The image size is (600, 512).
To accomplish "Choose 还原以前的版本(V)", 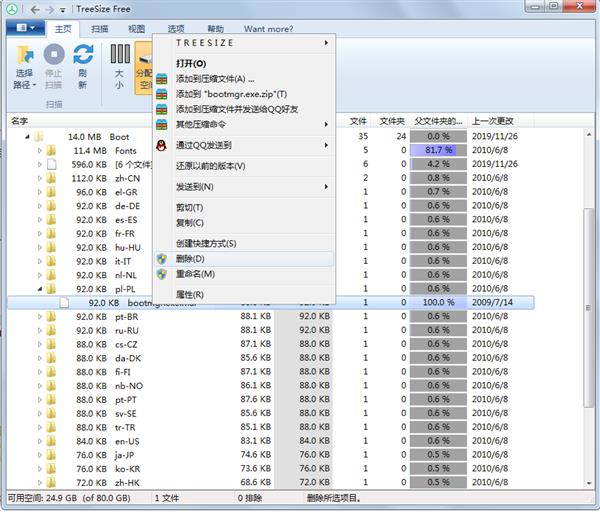I will tap(244, 166).
